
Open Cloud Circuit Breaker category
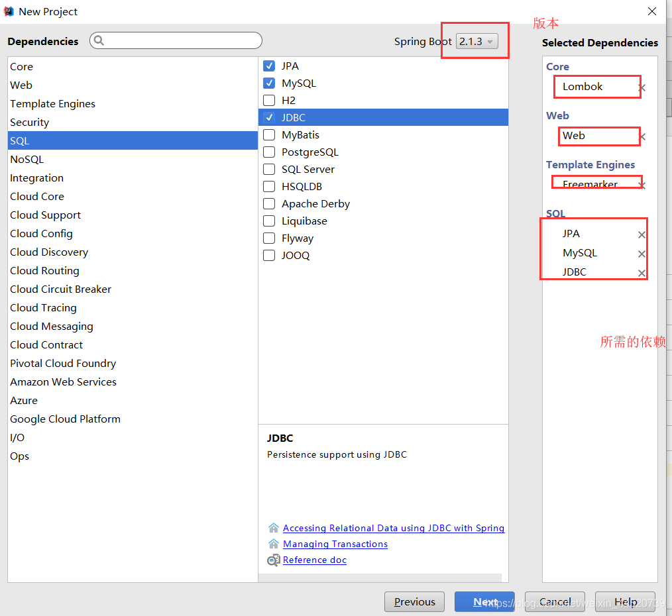pyautogui.click(x=133, y=289)
